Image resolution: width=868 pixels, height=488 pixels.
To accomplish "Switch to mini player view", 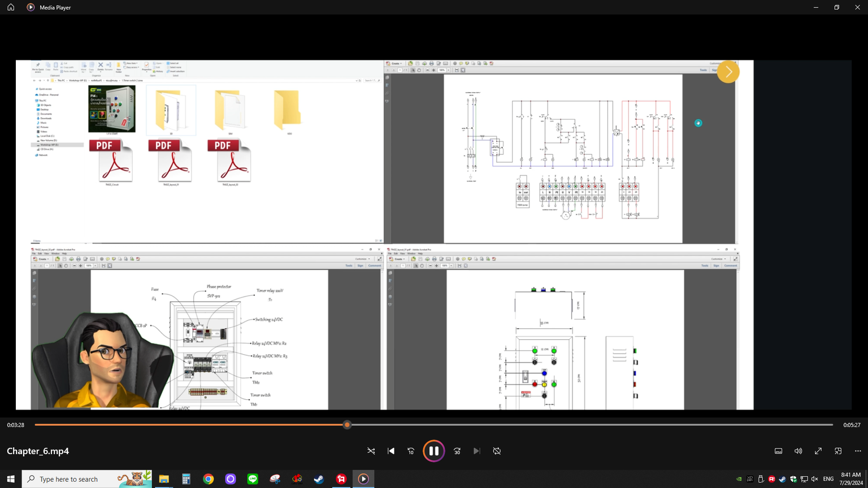I will tap(838, 451).
